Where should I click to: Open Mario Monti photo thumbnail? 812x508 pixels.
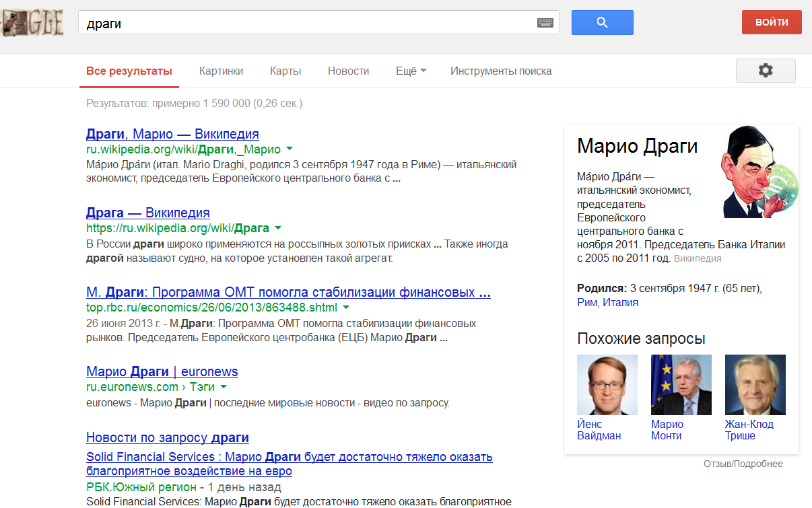point(681,385)
